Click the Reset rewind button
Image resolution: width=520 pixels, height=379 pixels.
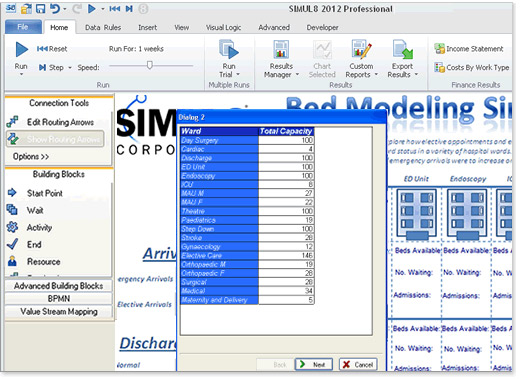(x=52, y=49)
